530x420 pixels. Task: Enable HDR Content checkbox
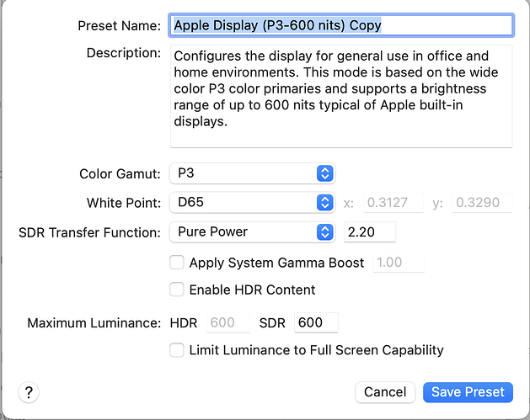pyautogui.click(x=177, y=290)
